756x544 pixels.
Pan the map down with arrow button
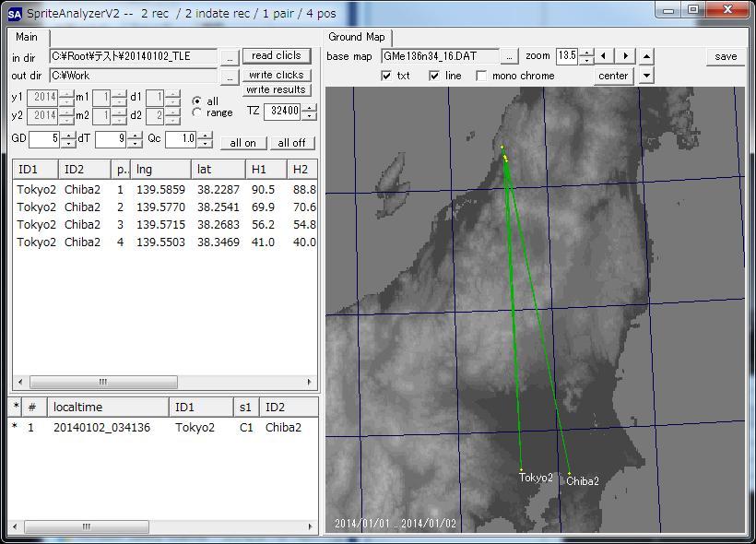pyautogui.click(x=647, y=76)
